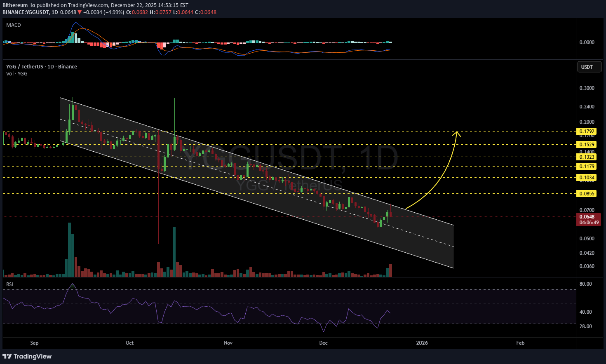The width and height of the screenshot is (606, 364).
Task: Click the TradingView logo icon
Action: [x=7, y=356]
